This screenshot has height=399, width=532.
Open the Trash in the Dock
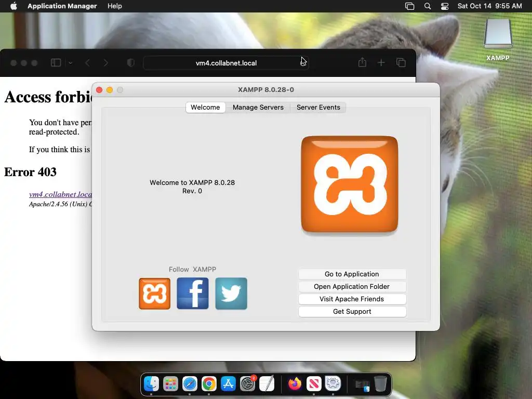[380, 384]
